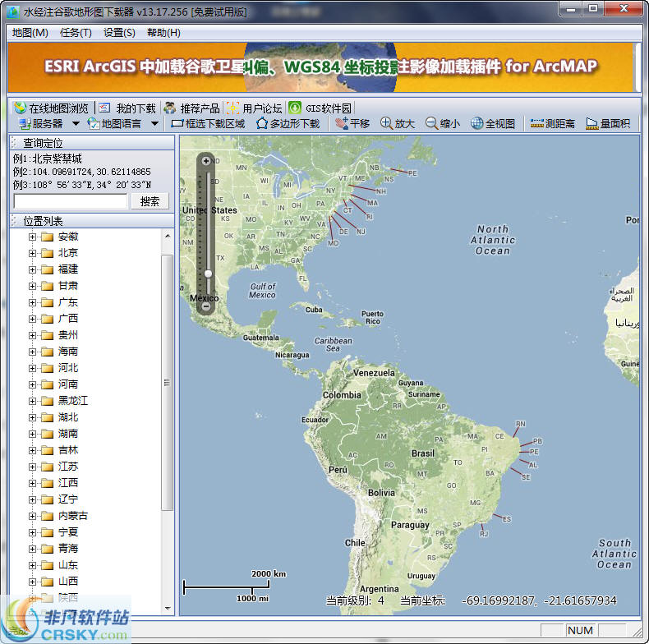Open the 任务(T) menu
The image size is (649, 644).
pos(76,33)
